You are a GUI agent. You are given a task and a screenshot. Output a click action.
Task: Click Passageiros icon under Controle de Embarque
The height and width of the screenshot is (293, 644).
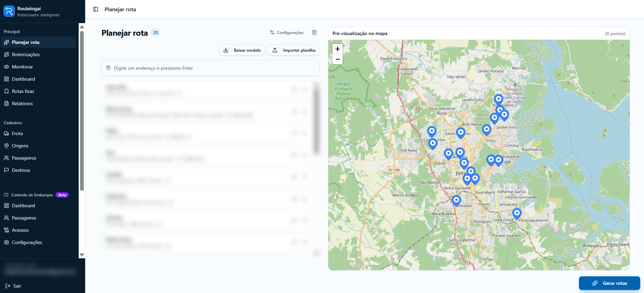click(6, 218)
